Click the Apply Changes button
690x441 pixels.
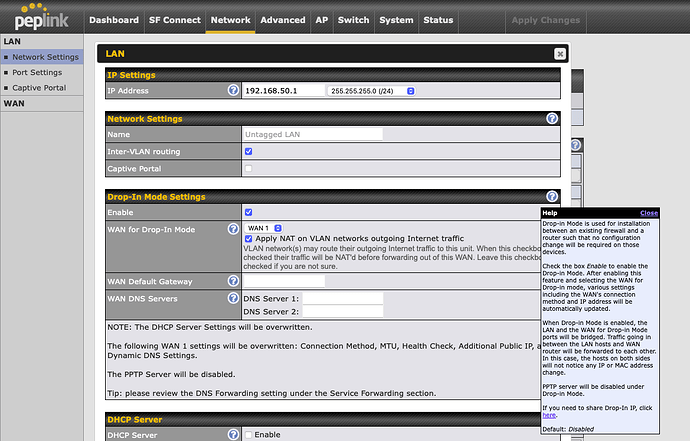tap(546, 20)
